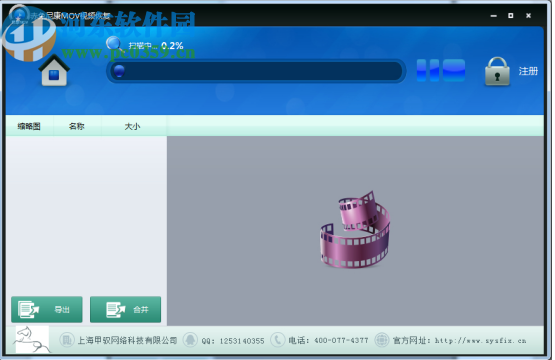Image resolution: width=555 pixels, height=360 pixels.
Task: Select the 名称 column header
Action: [77, 126]
